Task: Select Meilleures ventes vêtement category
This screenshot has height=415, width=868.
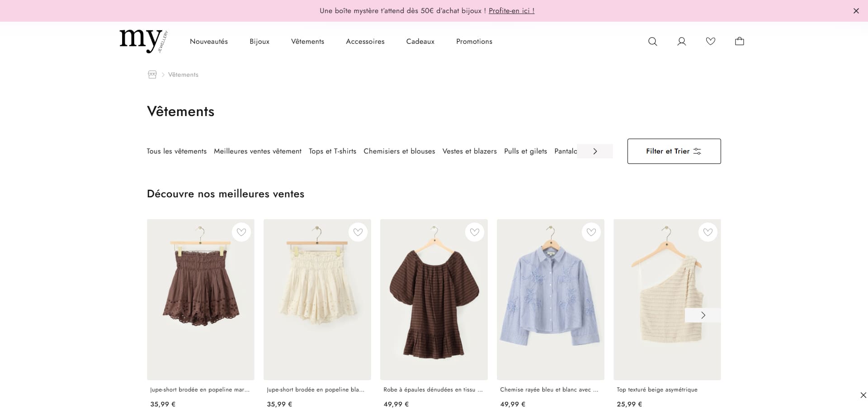Action: 258,151
